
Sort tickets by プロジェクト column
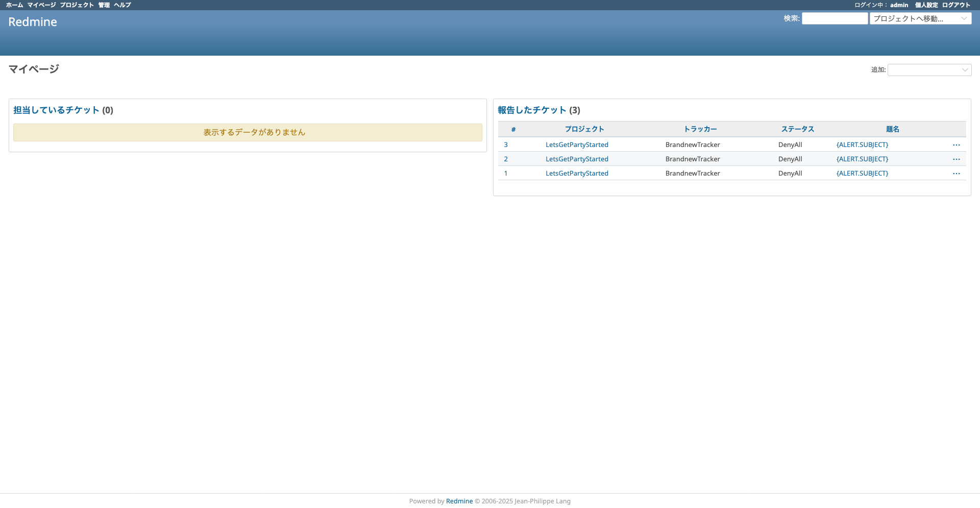tap(584, 130)
